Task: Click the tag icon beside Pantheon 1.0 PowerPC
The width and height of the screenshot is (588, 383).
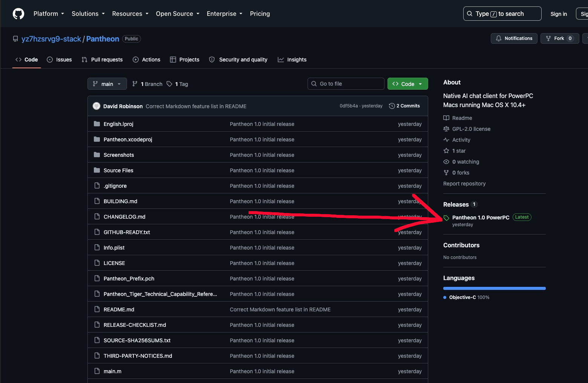Action: (x=446, y=218)
